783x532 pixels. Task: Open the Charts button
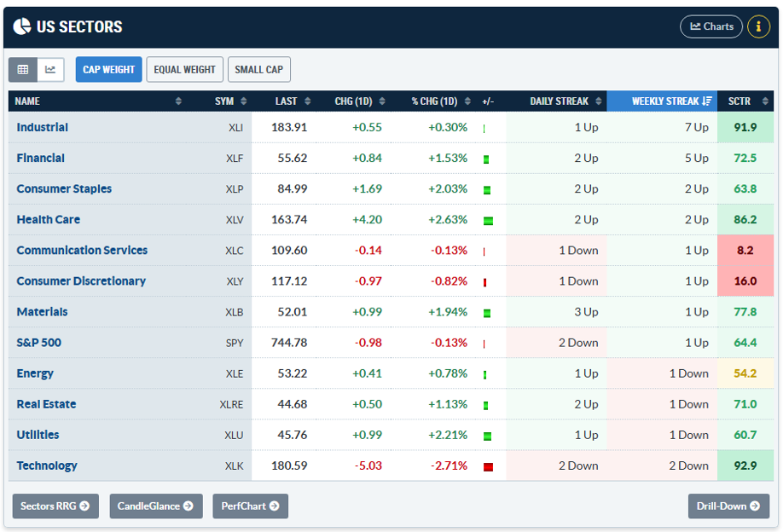[711, 26]
